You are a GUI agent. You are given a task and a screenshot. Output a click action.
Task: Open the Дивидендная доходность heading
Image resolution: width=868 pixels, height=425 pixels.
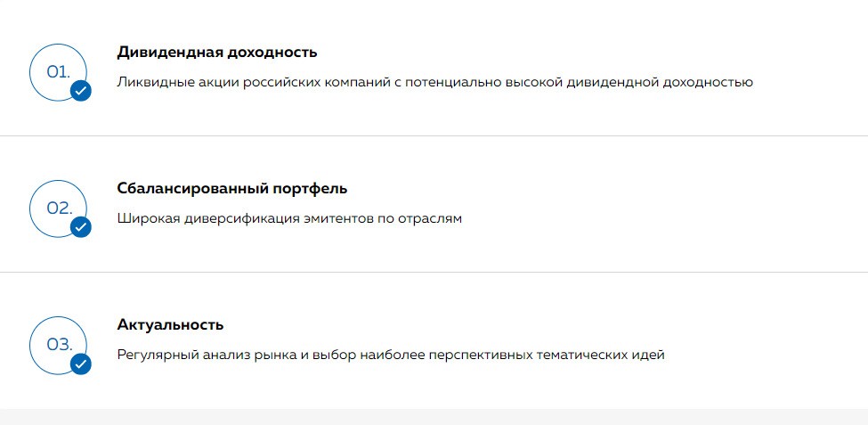217,53
